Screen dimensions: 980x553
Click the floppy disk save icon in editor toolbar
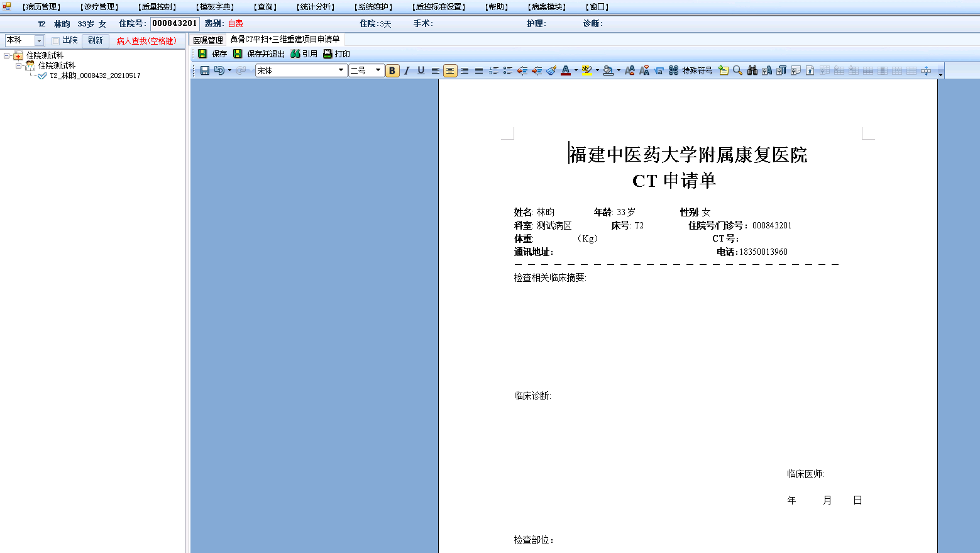pos(205,70)
